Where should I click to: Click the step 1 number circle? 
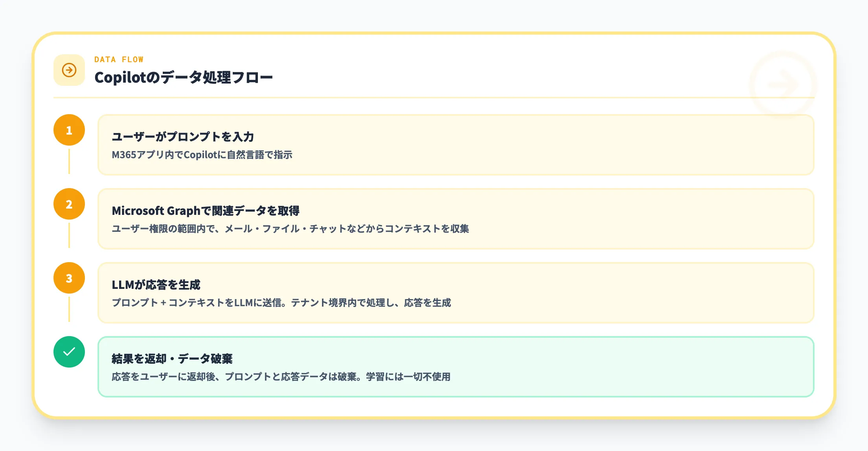pos(69,130)
